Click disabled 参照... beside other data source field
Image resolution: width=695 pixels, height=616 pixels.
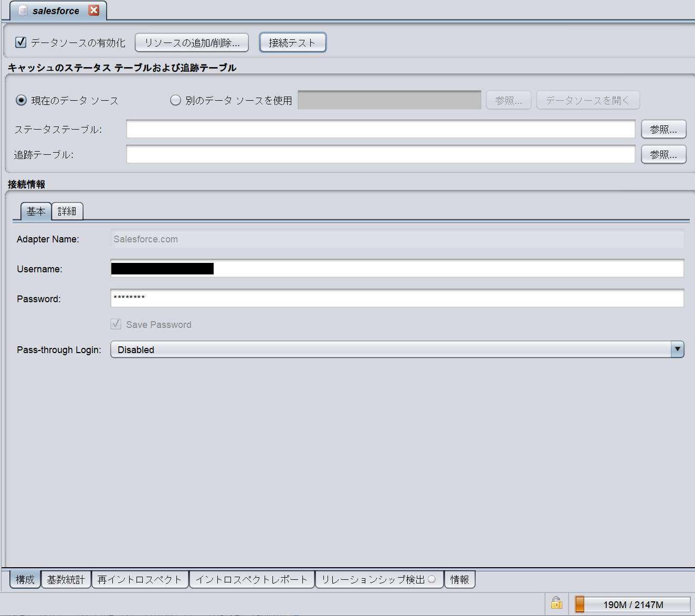pos(509,100)
